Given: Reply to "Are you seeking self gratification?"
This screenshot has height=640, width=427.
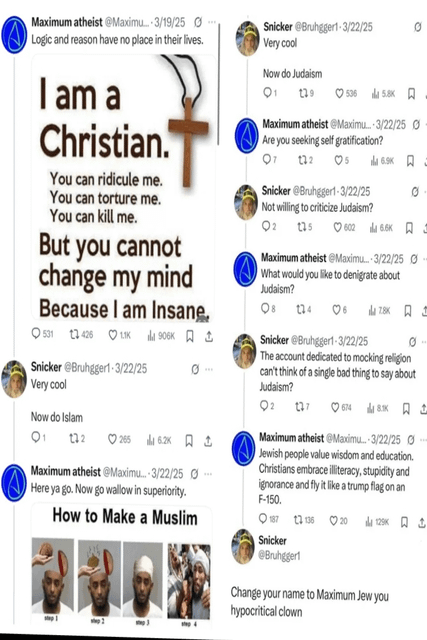Looking at the screenshot, I should [x=269, y=159].
